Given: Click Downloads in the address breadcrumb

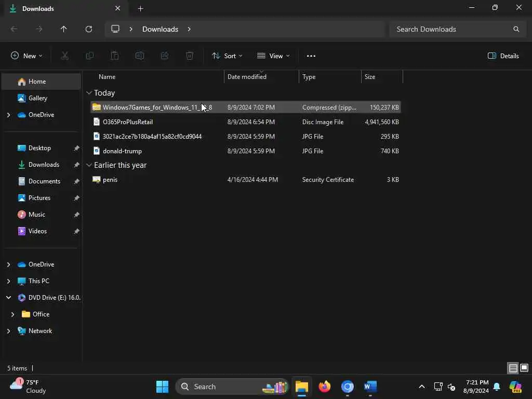Looking at the screenshot, I should (160, 29).
